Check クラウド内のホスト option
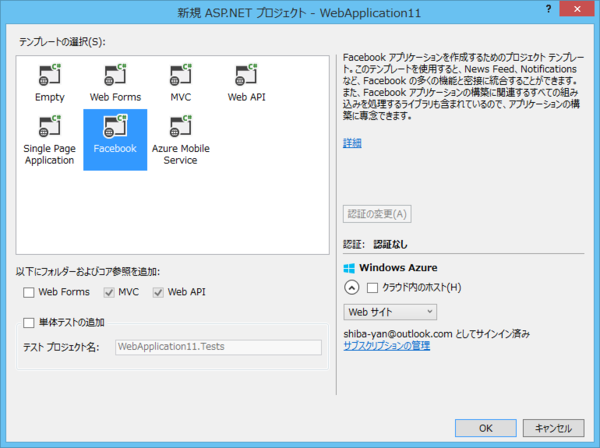Image resolution: width=600 pixels, height=448 pixels. point(372,288)
